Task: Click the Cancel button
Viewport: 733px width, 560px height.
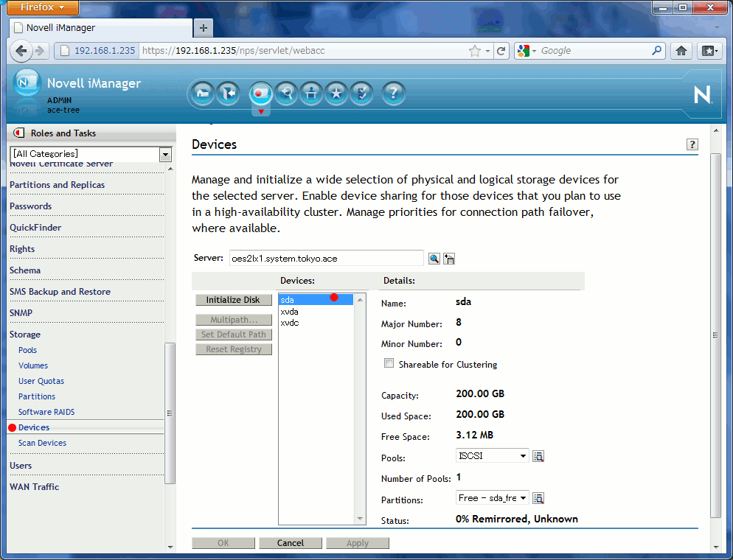Action: pyautogui.click(x=291, y=543)
